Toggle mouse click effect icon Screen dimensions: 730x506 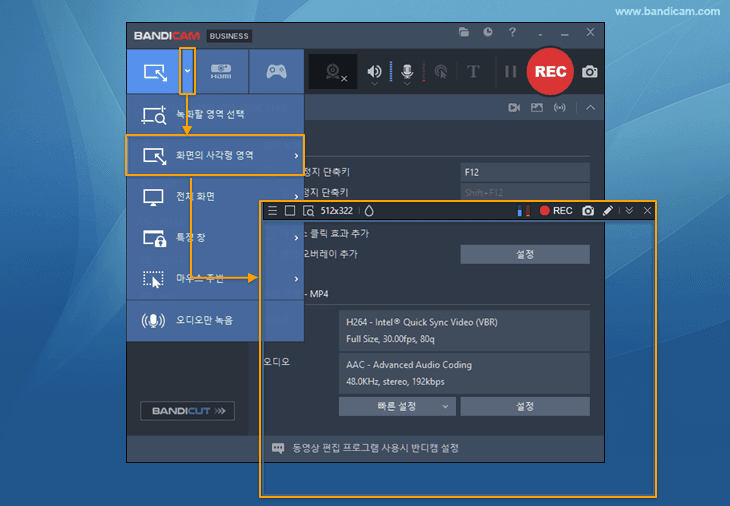pos(440,72)
